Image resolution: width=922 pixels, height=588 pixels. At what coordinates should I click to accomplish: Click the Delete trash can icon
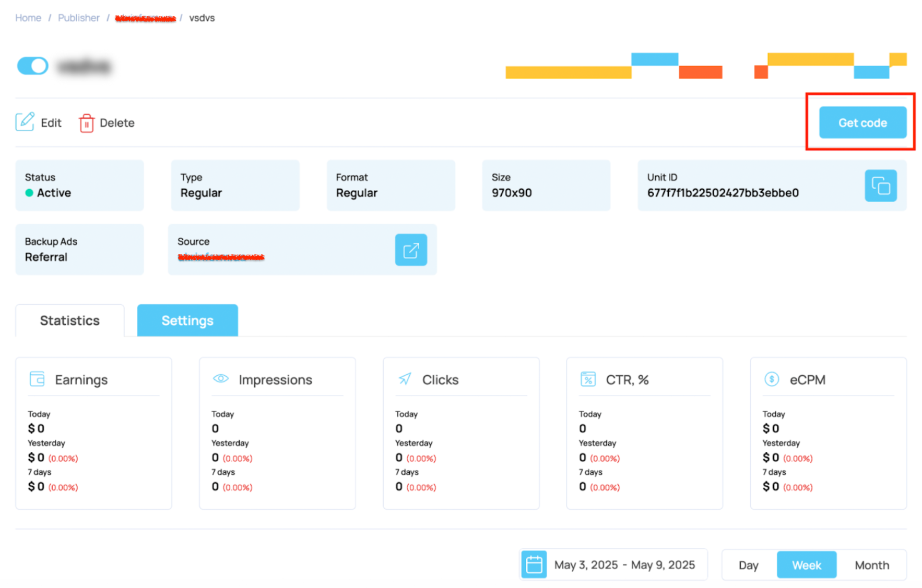86,123
